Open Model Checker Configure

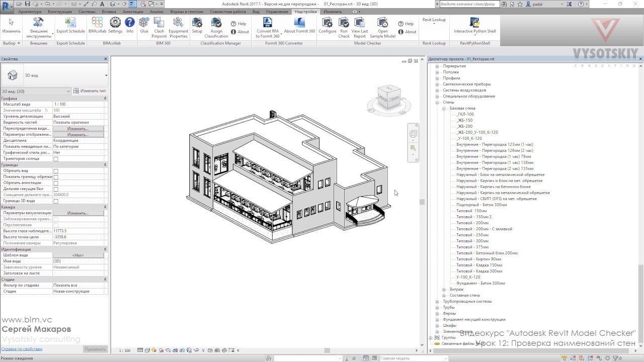click(328, 26)
